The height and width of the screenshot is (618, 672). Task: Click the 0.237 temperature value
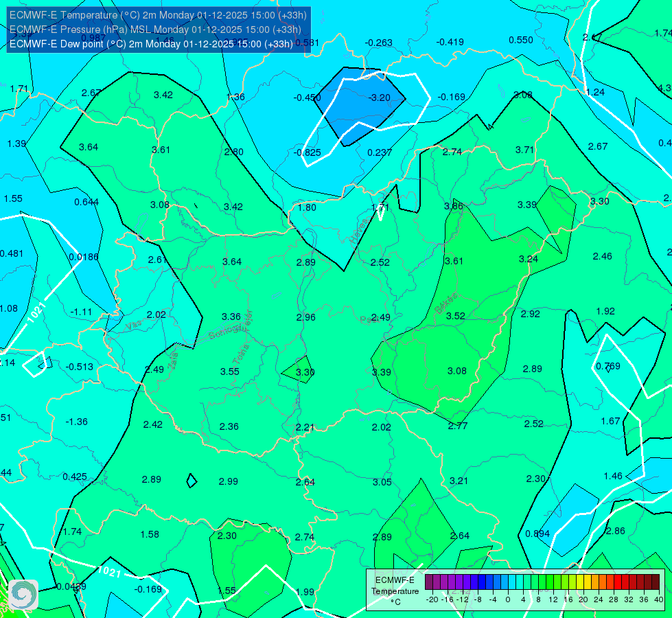tap(380, 152)
